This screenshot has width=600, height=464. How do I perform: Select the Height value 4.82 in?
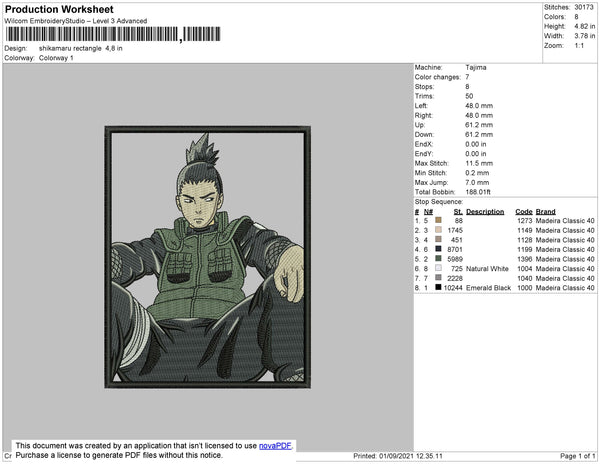pos(585,26)
